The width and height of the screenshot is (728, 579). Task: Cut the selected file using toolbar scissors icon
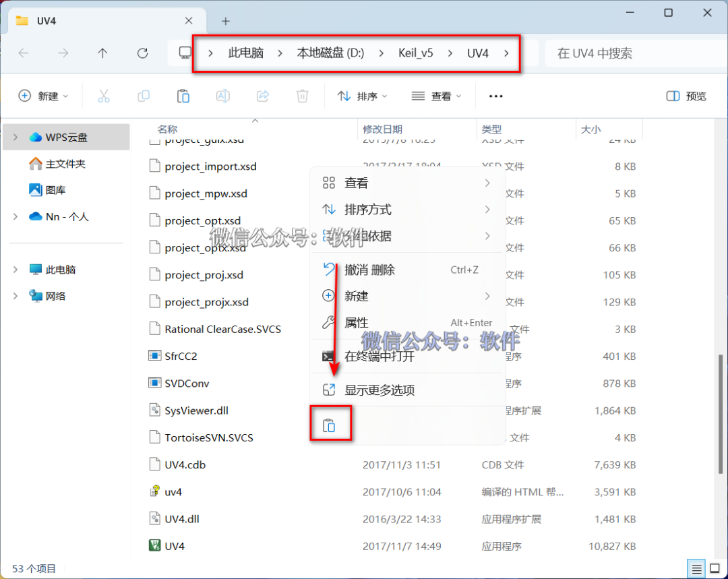point(104,96)
